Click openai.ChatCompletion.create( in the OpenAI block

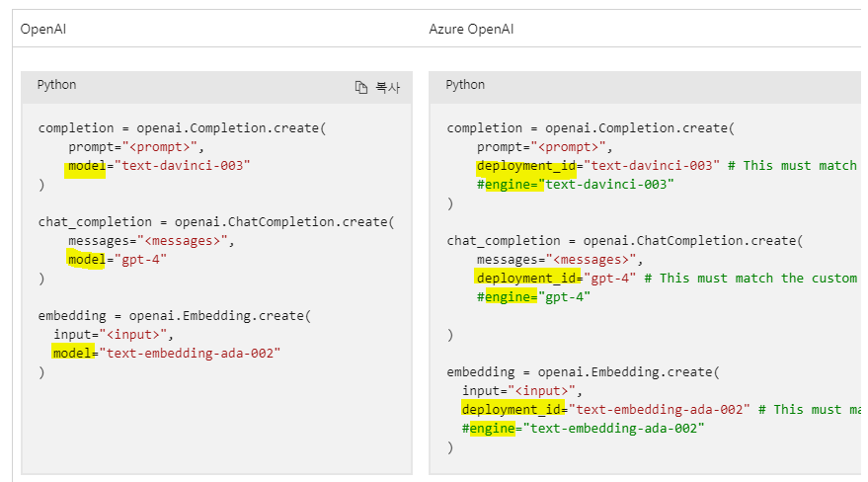[284, 222]
